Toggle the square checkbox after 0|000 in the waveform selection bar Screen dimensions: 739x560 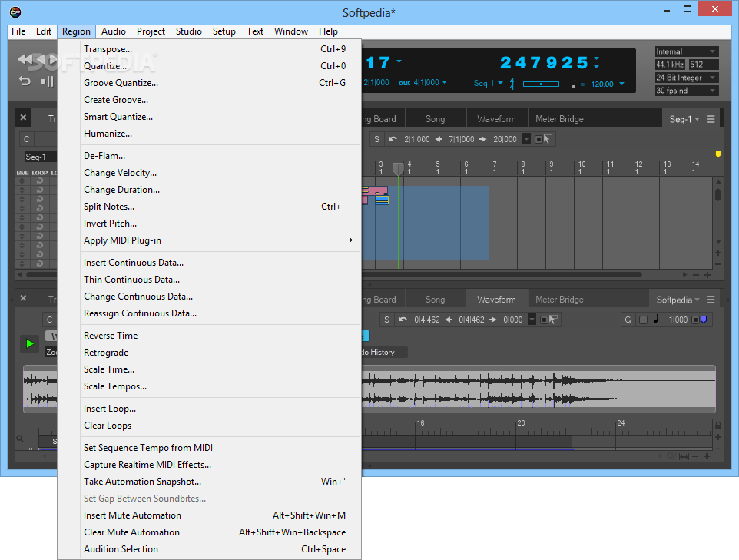544,320
